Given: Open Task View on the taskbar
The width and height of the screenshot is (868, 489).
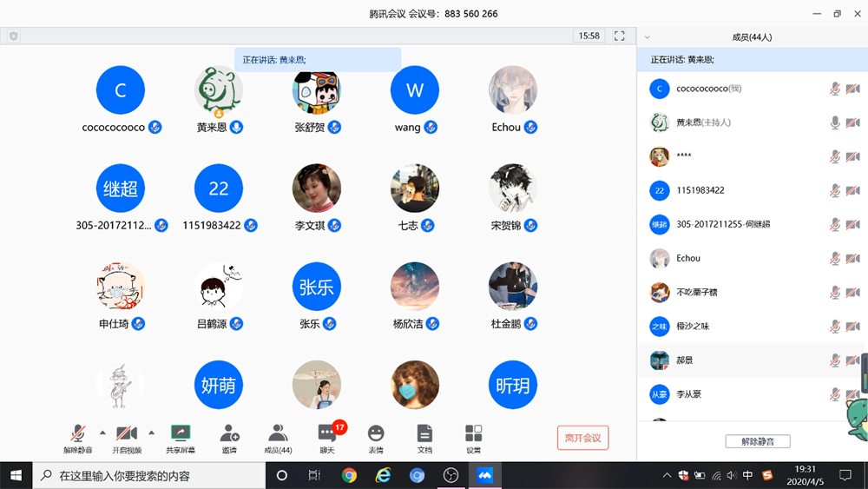Looking at the screenshot, I should click(x=314, y=475).
